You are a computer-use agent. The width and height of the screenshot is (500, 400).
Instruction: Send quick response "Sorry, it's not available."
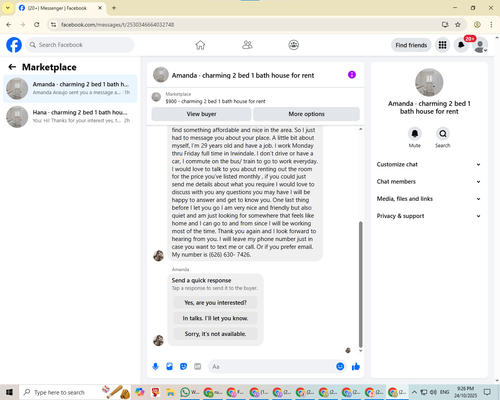coord(215,334)
